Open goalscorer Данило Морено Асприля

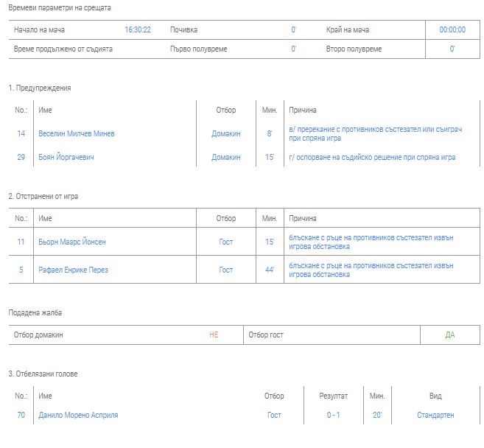click(78, 416)
